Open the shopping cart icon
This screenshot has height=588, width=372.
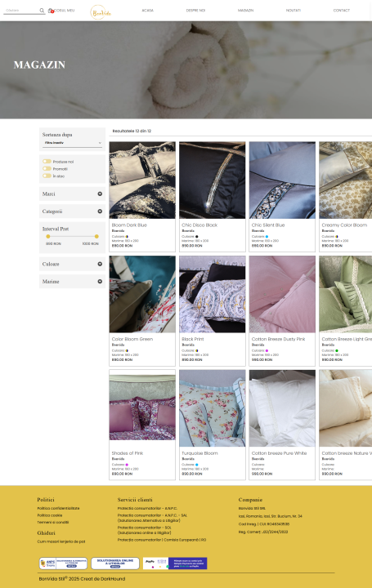tap(51, 11)
